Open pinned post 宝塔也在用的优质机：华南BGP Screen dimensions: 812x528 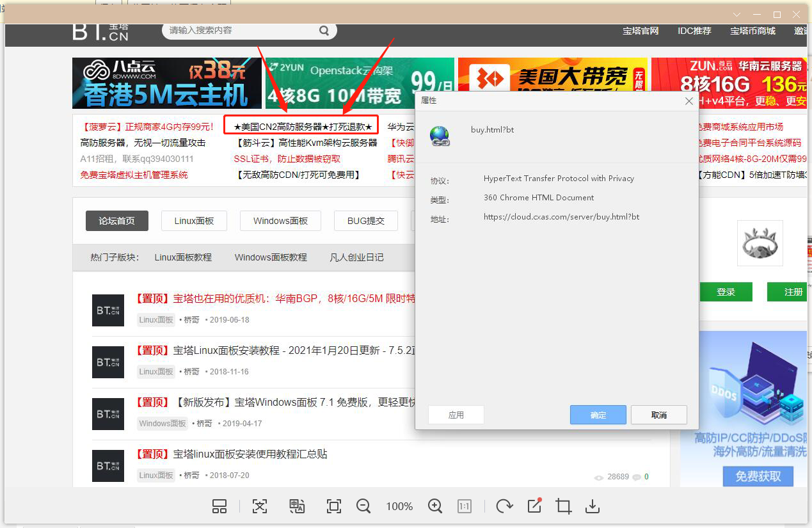(275, 298)
